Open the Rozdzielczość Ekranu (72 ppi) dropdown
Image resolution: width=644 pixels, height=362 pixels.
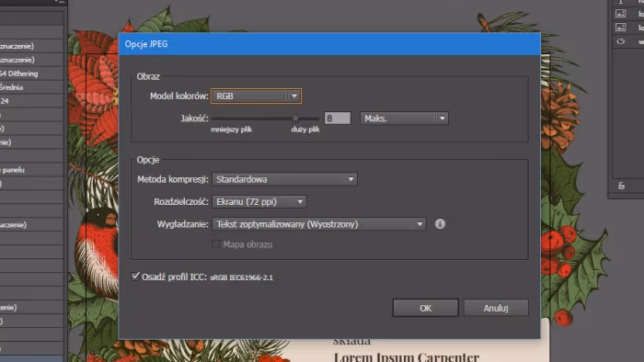[259, 202]
